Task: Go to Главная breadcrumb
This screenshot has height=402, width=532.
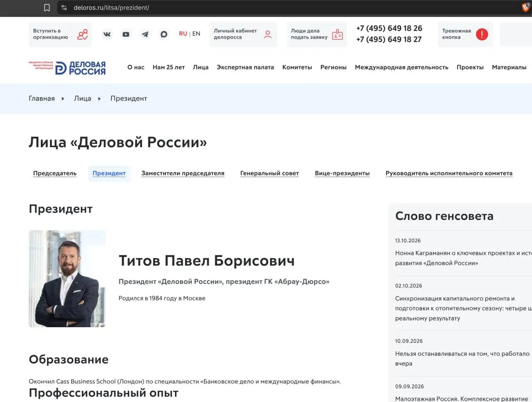Action: (x=42, y=99)
